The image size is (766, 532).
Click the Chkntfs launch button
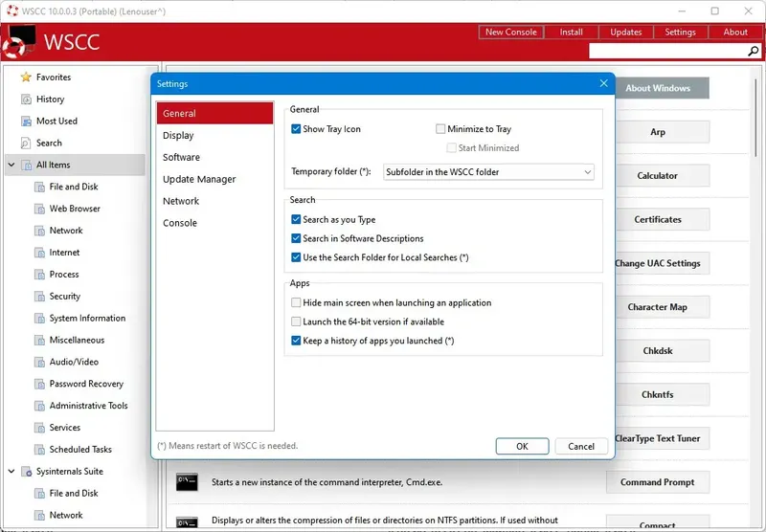tap(663, 394)
